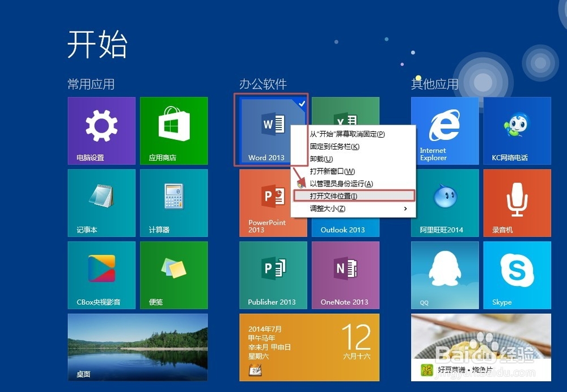The width and height of the screenshot is (567, 392).
Task: Open the KC网络电话 tile
Action: [518, 131]
